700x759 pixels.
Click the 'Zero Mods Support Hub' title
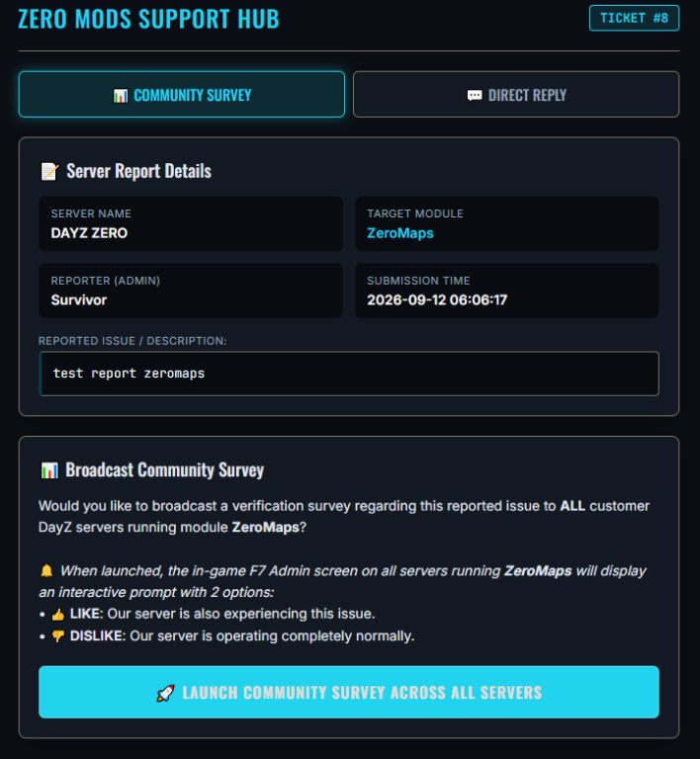[148, 19]
